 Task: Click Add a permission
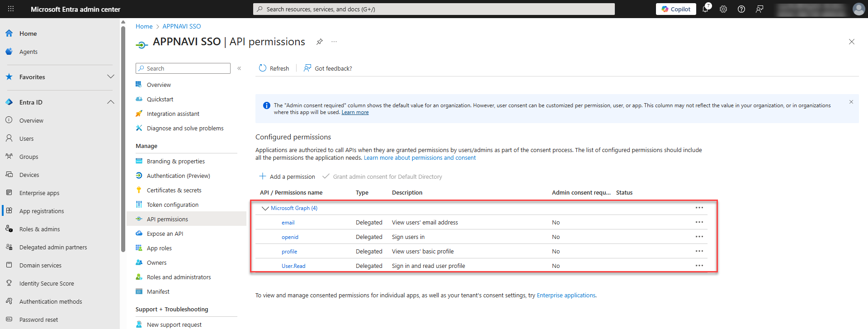287,176
